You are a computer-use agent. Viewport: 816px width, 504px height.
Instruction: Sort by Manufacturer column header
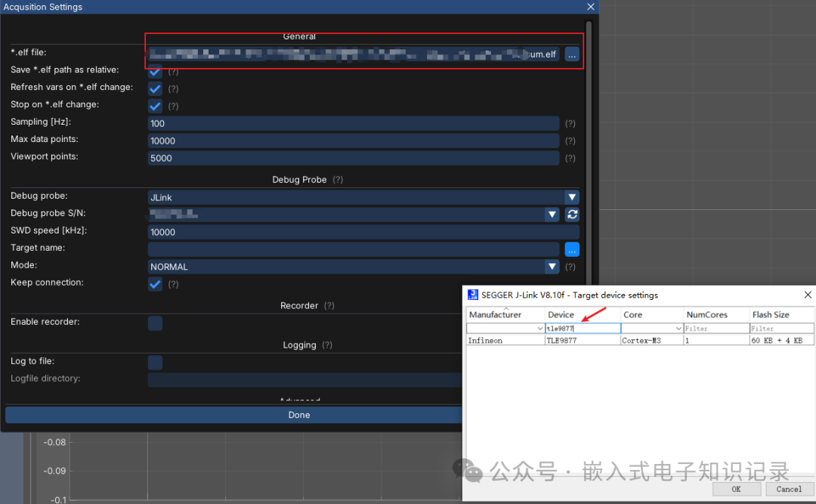click(505, 314)
